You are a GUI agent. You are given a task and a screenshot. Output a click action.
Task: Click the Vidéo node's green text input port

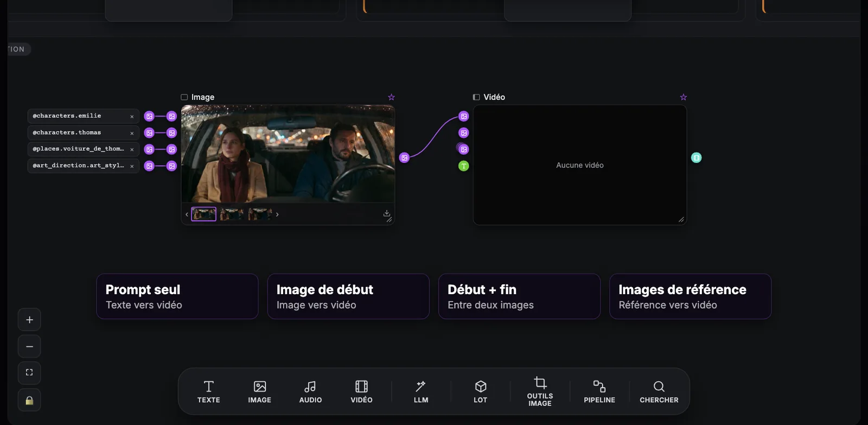tap(463, 166)
